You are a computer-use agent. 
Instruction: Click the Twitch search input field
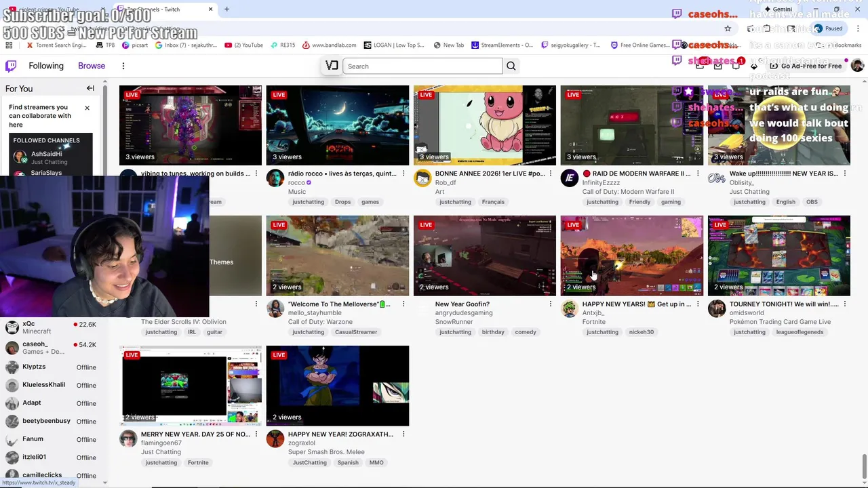tap(423, 66)
